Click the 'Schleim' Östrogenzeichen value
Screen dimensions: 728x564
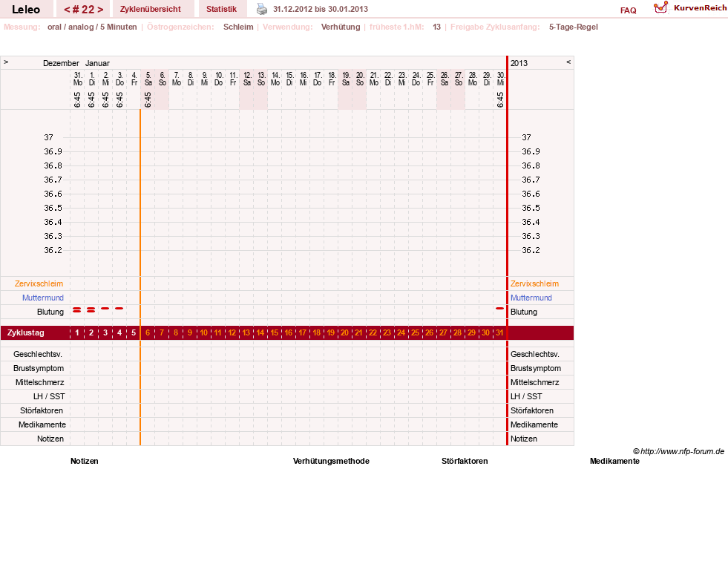coord(238,27)
